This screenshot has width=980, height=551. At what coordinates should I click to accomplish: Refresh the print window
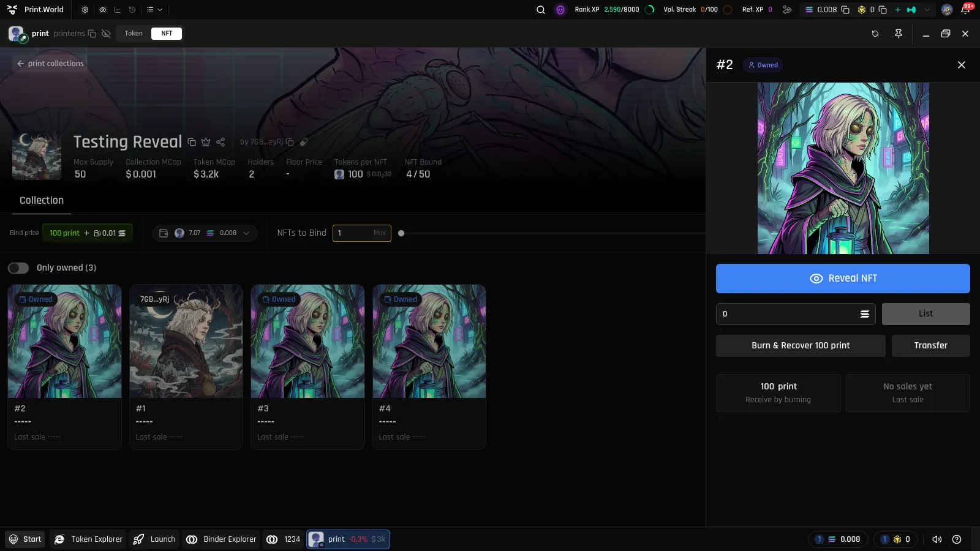[875, 34]
